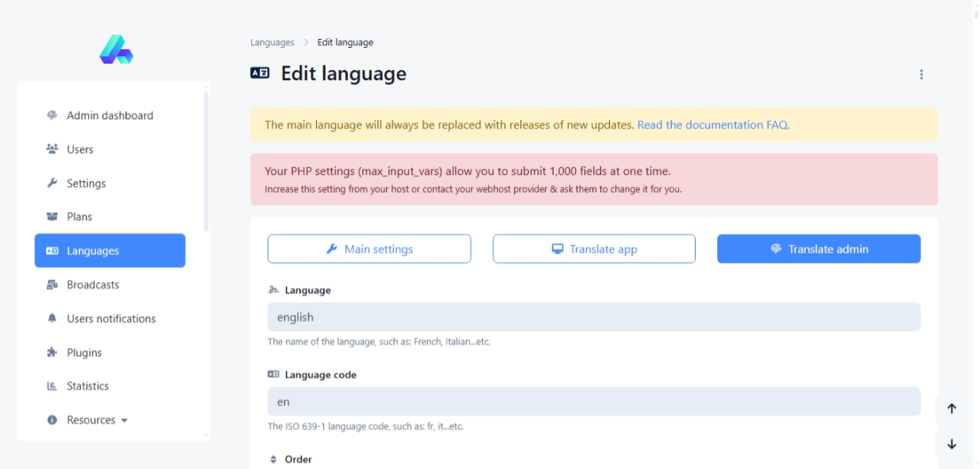Click the wrench icon beside Settings
980x469 pixels.
pos(52,184)
